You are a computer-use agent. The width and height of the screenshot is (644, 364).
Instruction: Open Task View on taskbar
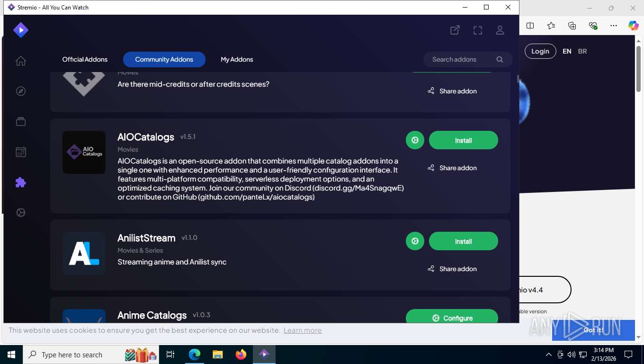click(x=170, y=355)
